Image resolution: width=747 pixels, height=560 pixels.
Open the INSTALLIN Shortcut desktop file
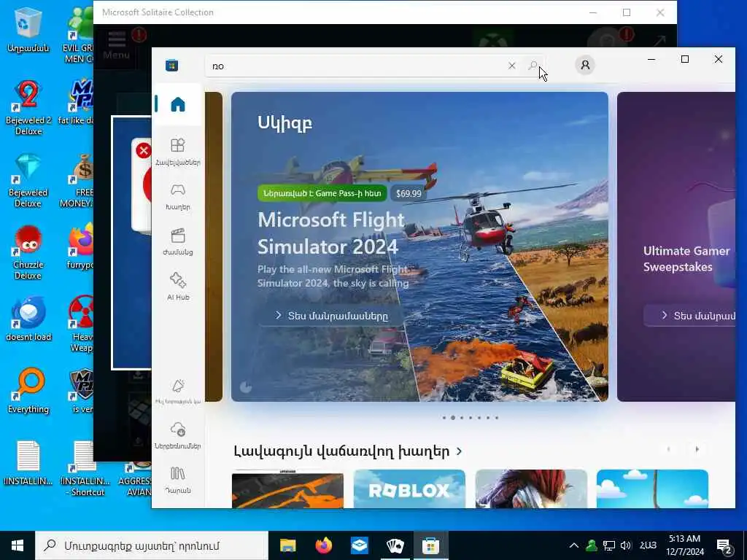(x=85, y=469)
